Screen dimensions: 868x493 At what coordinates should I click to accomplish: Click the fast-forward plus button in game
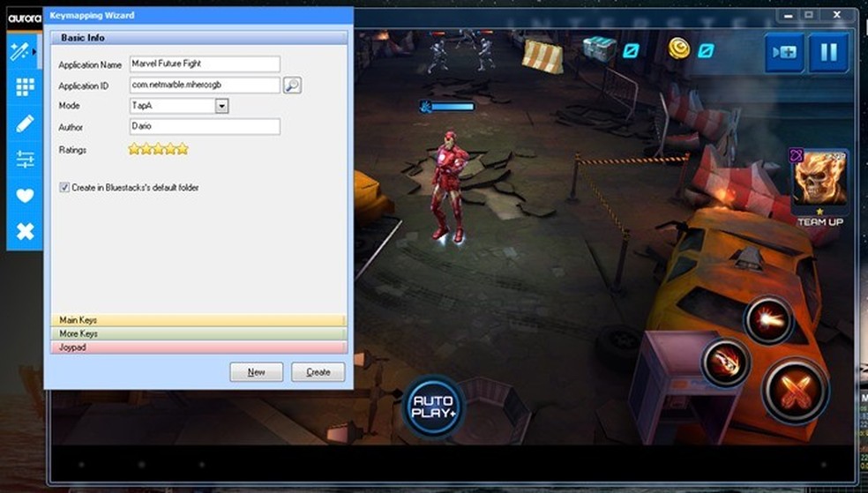pos(784,53)
